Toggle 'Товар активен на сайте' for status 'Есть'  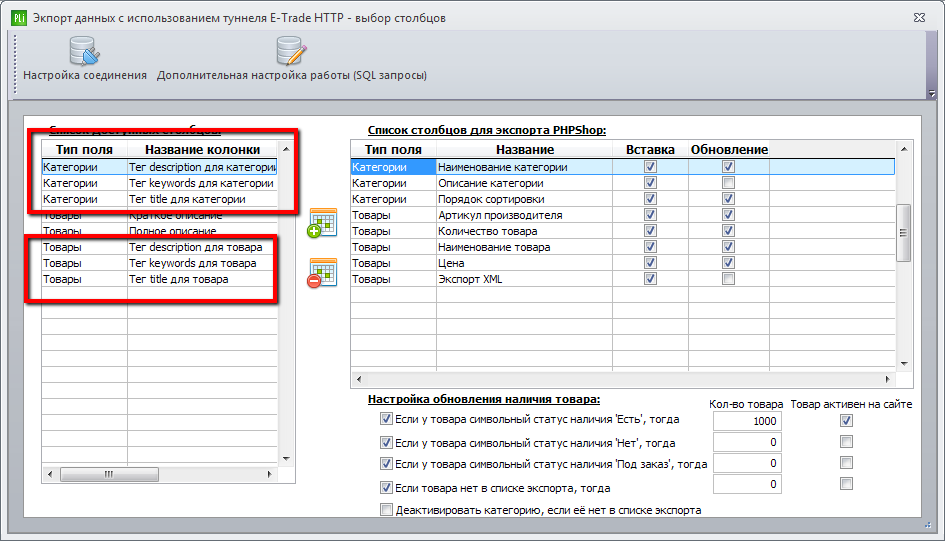(x=847, y=421)
